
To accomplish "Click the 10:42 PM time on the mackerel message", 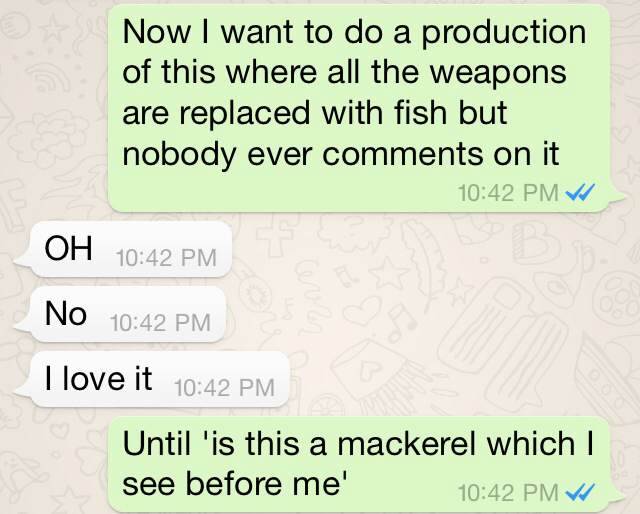I will 507,492.
